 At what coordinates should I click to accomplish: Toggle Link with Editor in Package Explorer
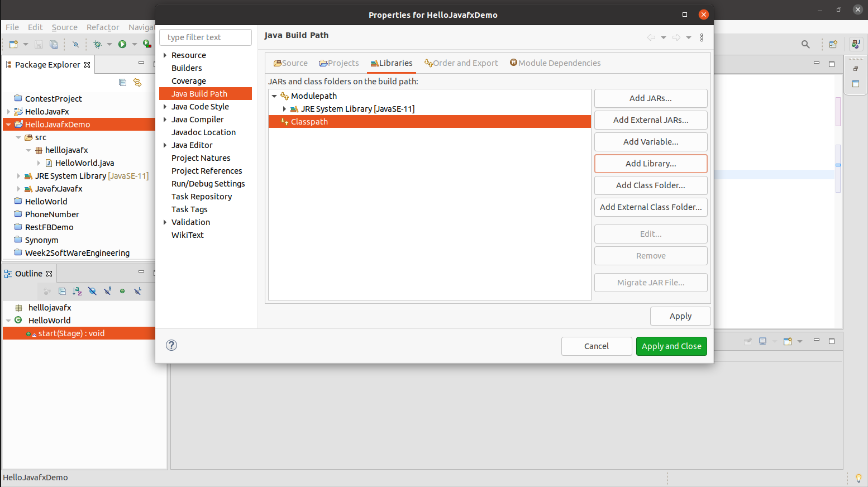click(x=137, y=83)
